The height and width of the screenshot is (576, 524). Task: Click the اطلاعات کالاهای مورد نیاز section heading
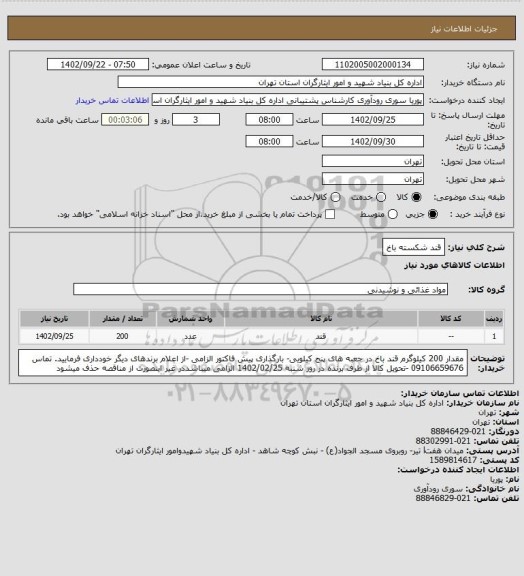point(454,265)
